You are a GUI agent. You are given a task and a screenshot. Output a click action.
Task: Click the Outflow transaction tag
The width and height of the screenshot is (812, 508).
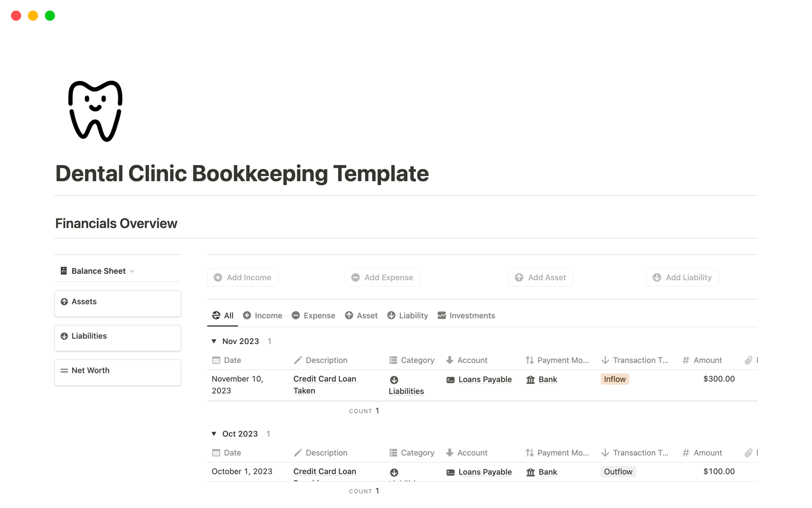pyautogui.click(x=618, y=471)
